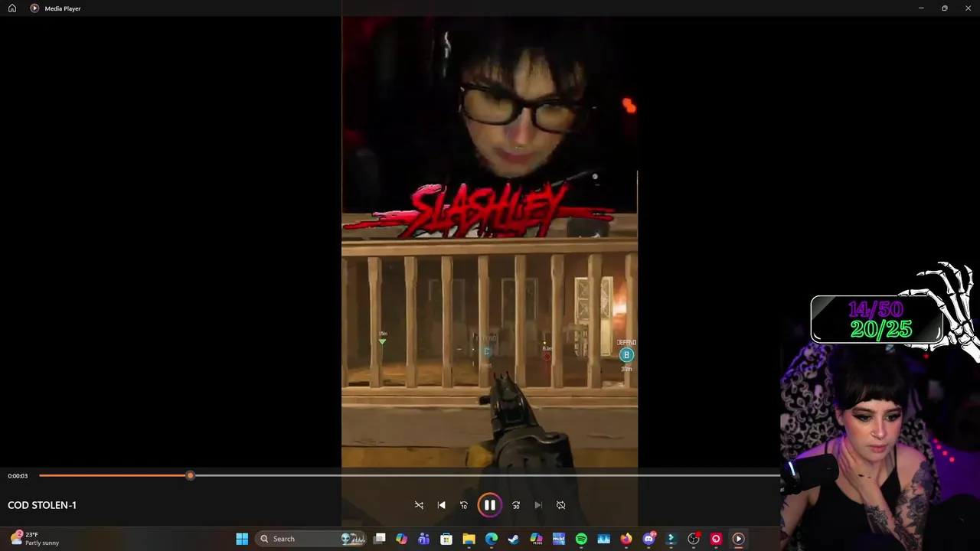Open the Windows Start menu
Screen dimensions: 980x551
(x=242, y=539)
